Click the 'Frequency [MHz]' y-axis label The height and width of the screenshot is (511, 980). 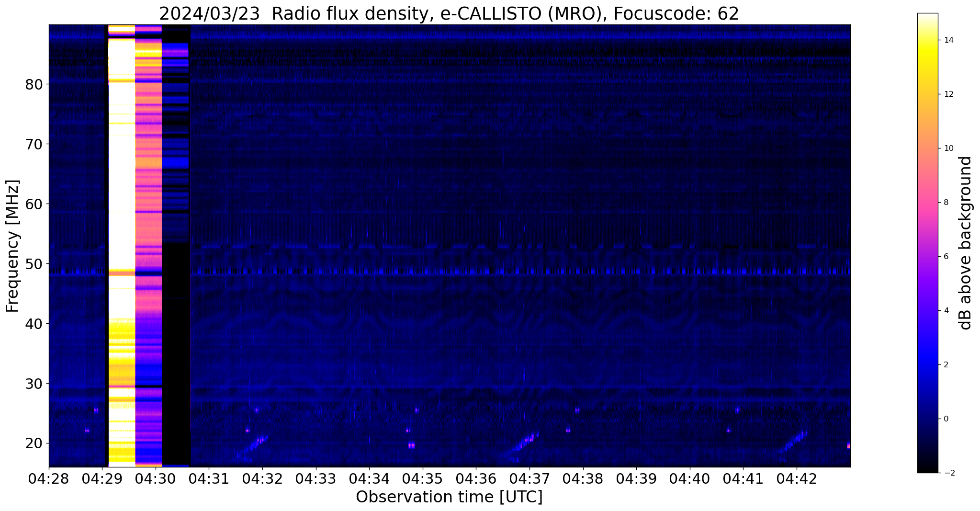pyautogui.click(x=12, y=246)
